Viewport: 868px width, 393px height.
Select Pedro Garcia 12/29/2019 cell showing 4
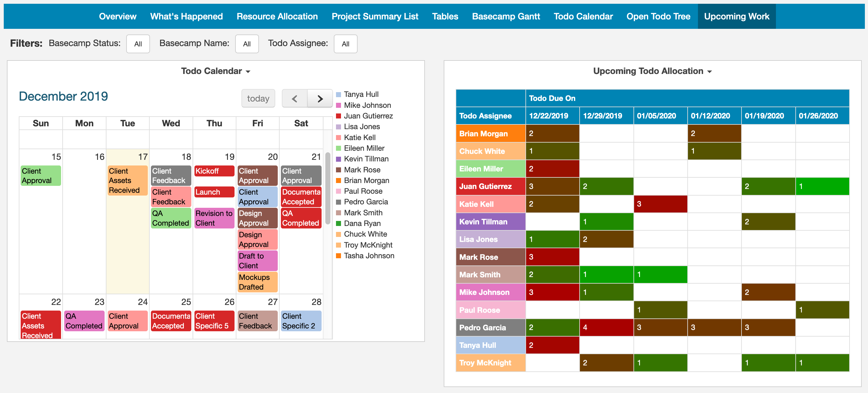[606, 327]
